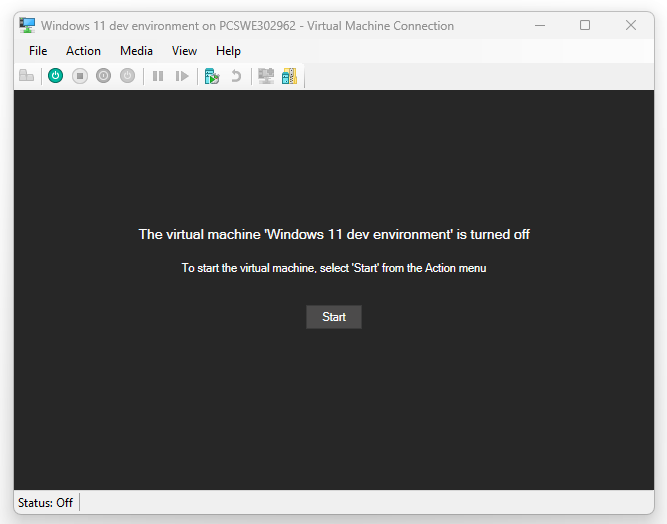This screenshot has height=524, width=667.
Task: Open the Help menu
Action: tap(228, 51)
